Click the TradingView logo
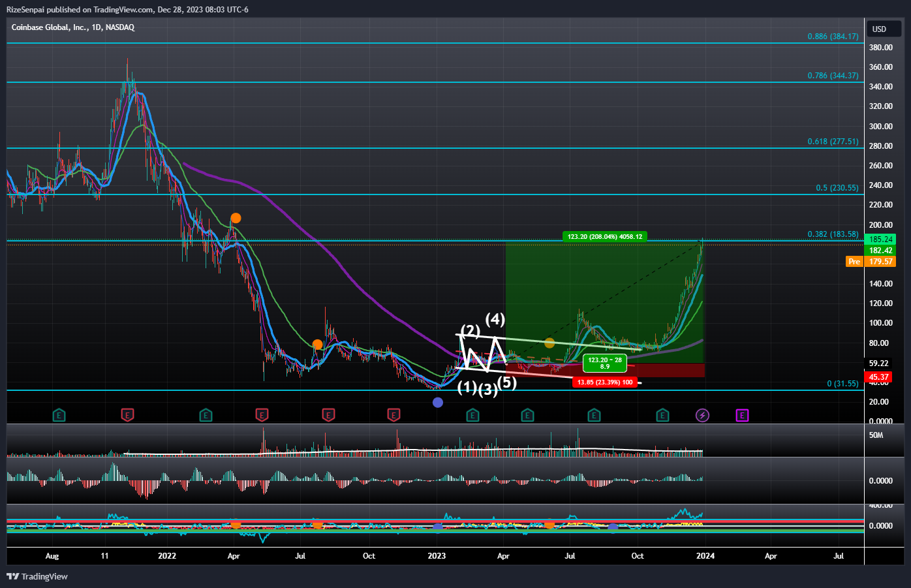The image size is (911, 588). point(37,576)
